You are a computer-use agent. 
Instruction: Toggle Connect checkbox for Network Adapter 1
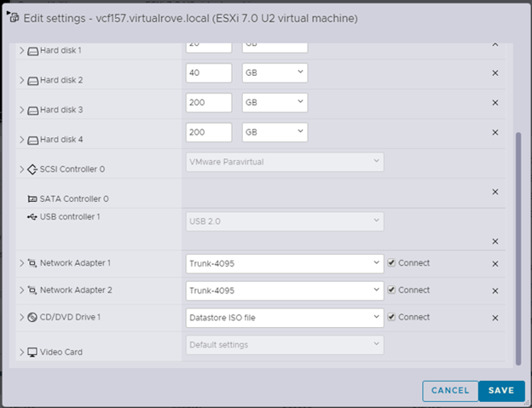(391, 263)
